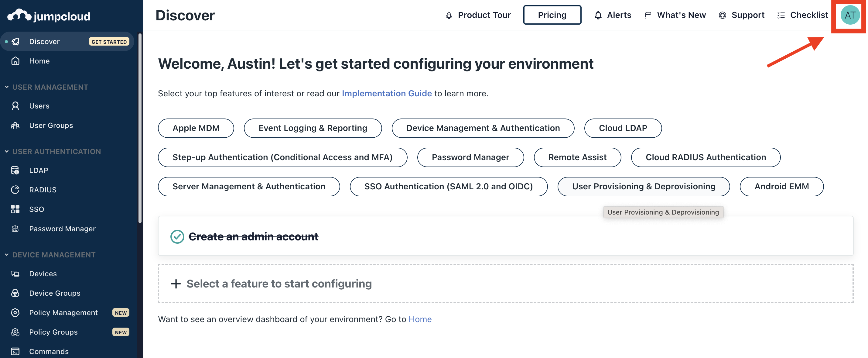Screen dimensions: 868x358
Task: Click the User Groups people icon
Action: [15, 126]
